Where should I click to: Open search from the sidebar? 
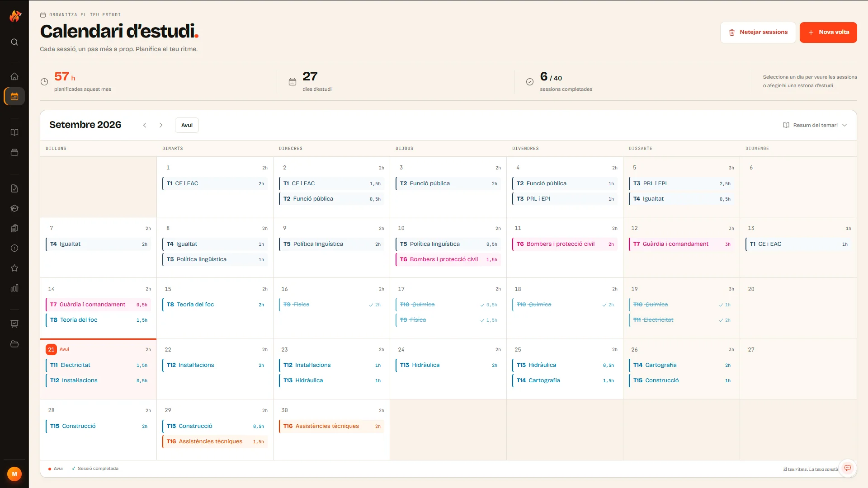tap(14, 42)
